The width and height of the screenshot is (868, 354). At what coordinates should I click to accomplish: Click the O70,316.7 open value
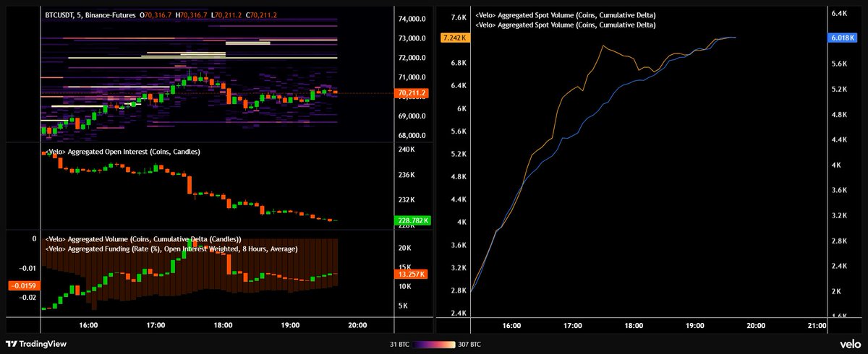coord(154,14)
